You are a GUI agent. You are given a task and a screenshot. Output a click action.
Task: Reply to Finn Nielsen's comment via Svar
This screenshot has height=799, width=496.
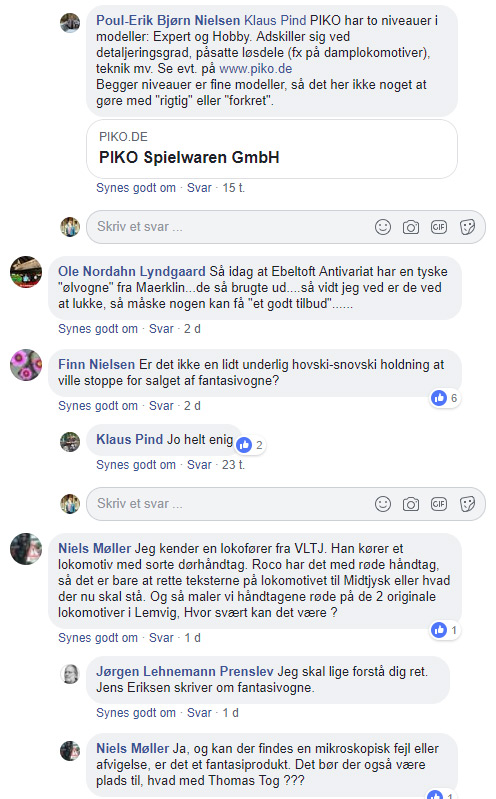tap(161, 406)
